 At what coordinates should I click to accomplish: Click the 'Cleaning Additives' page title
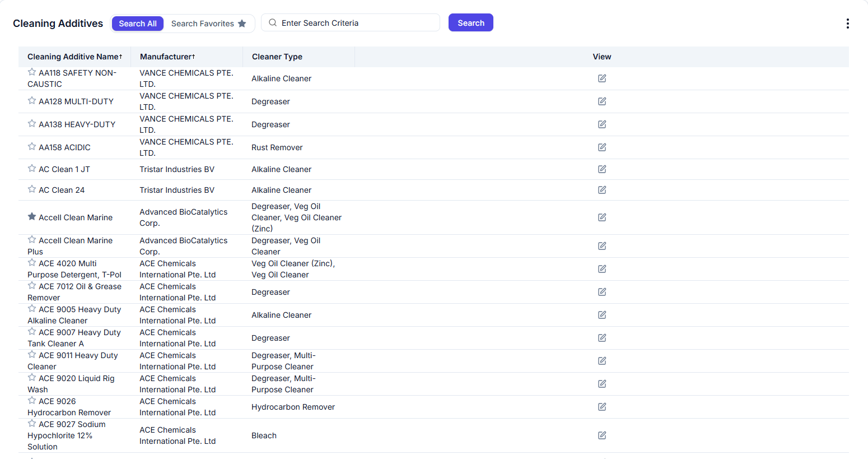[x=58, y=24]
